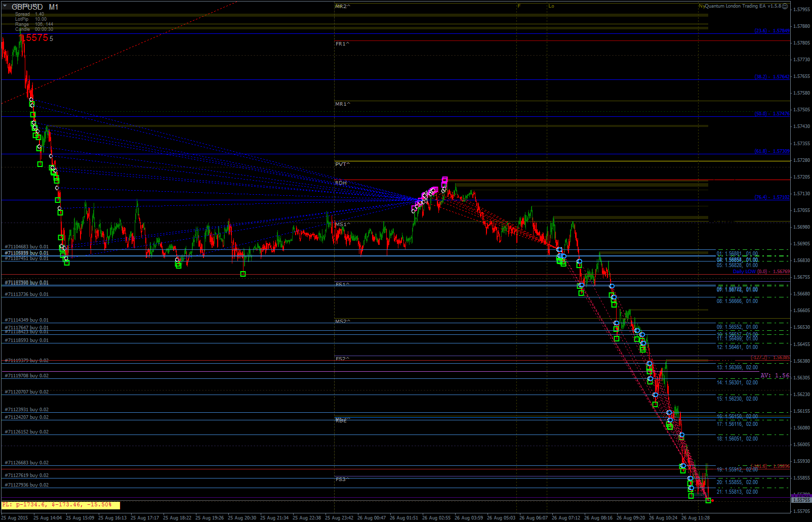Screen dimensions: 812x522
Task: Select the PVT^ pivot label
Action: coord(342,164)
